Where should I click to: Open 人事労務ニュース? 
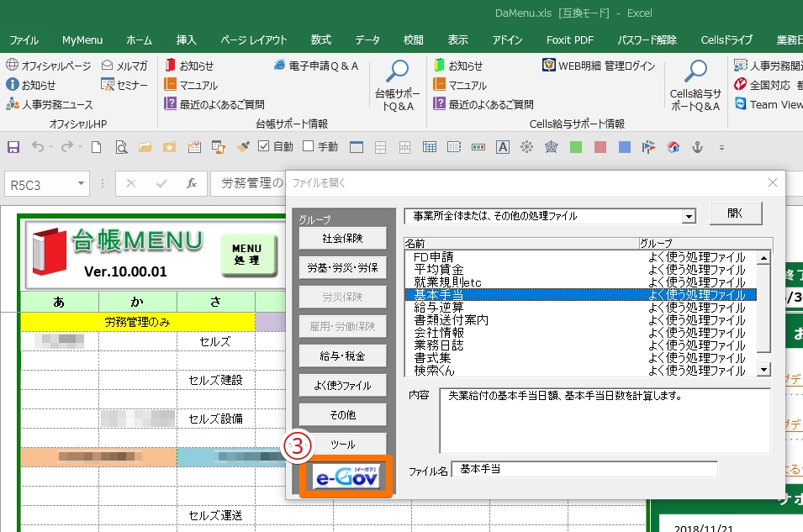pyautogui.click(x=50, y=104)
